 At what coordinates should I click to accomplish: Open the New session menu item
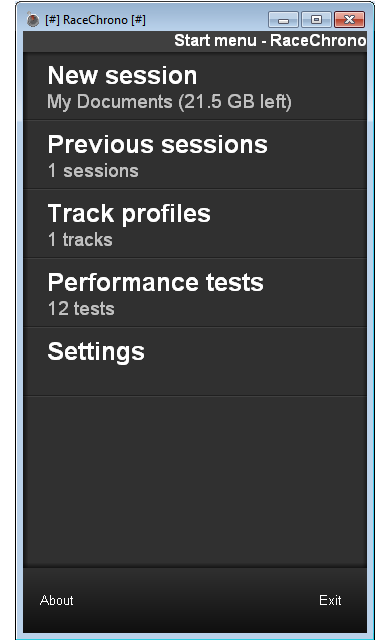tap(195, 86)
